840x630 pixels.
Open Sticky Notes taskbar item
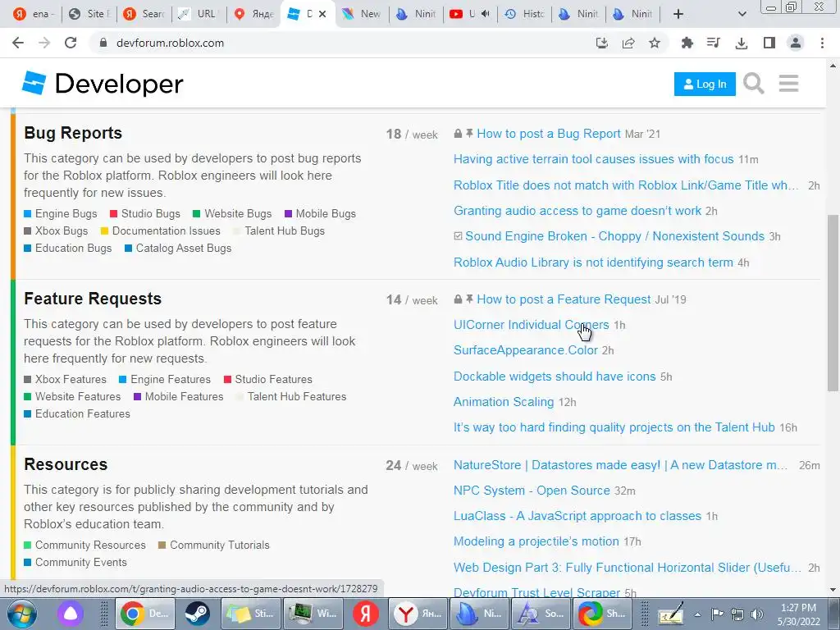249,614
